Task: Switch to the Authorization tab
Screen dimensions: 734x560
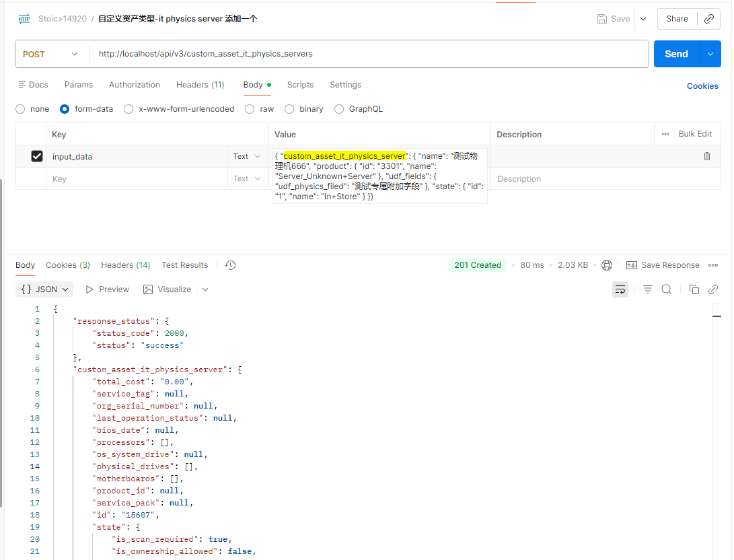Action: tap(135, 85)
